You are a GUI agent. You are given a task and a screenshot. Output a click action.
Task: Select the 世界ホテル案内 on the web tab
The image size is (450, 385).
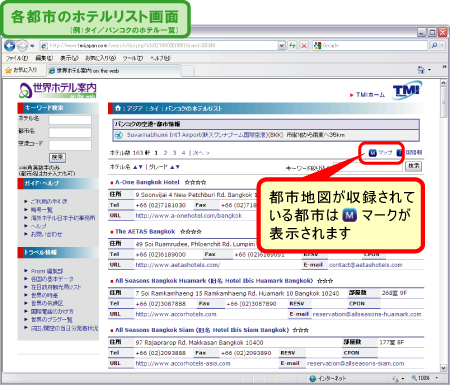pyautogui.click(x=113, y=71)
